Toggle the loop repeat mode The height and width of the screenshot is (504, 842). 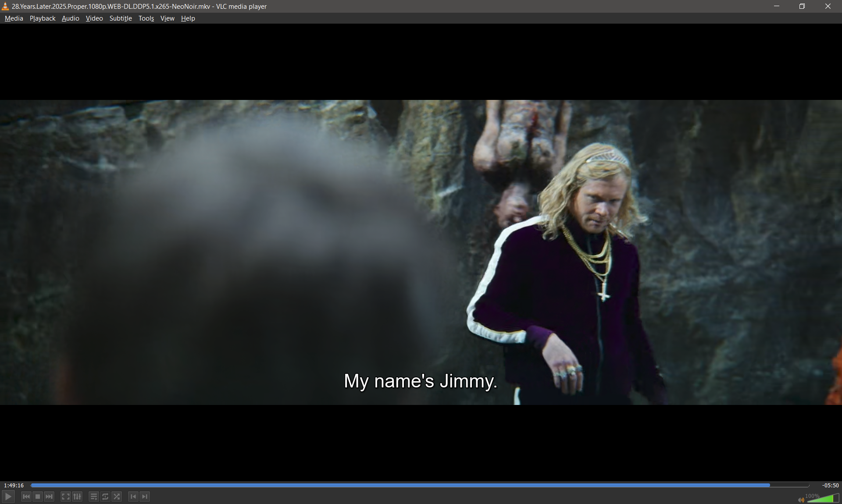pyautogui.click(x=105, y=497)
